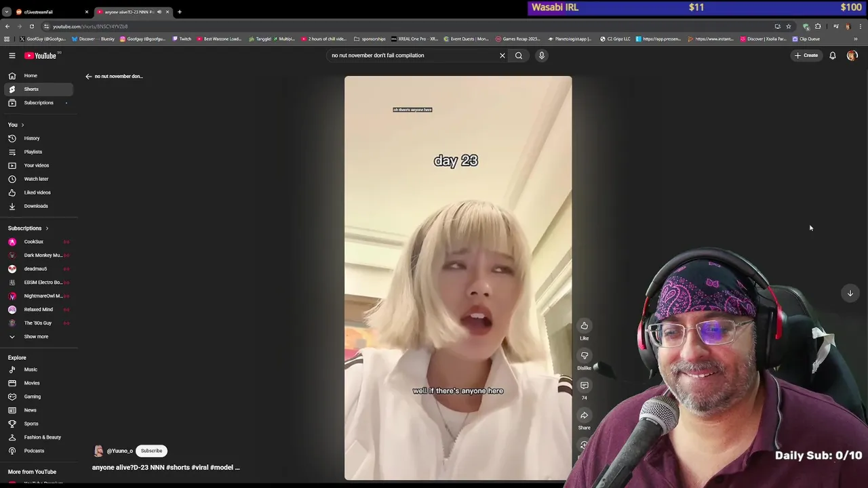Viewport: 868px width, 488px height.
Task: Open Subscriptions in the sidebar
Action: (39, 103)
